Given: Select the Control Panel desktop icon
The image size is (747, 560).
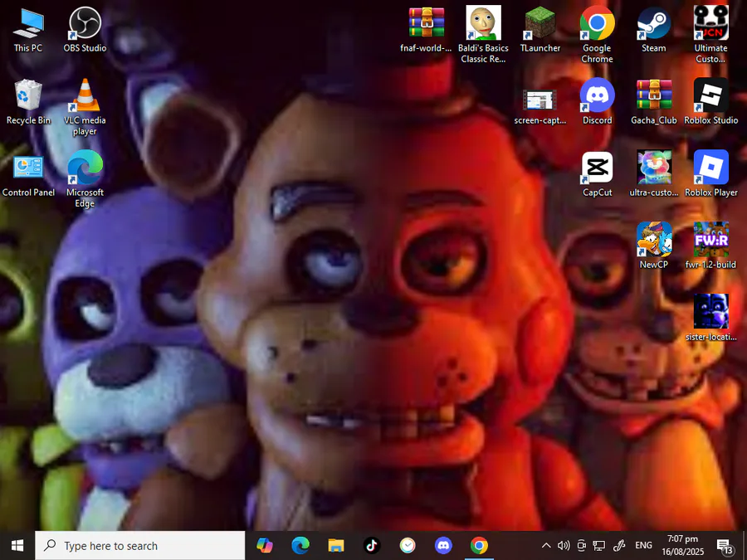Looking at the screenshot, I should tap(28, 174).
